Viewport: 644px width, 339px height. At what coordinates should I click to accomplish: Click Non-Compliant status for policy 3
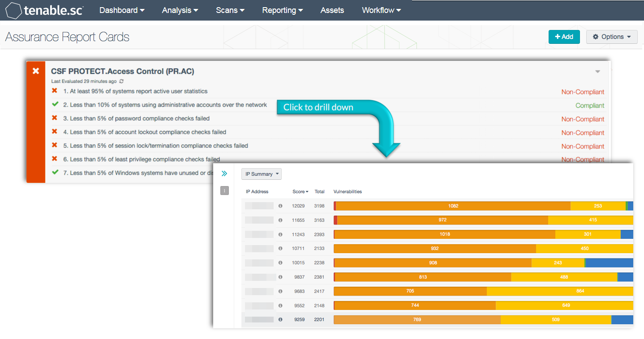point(583,119)
